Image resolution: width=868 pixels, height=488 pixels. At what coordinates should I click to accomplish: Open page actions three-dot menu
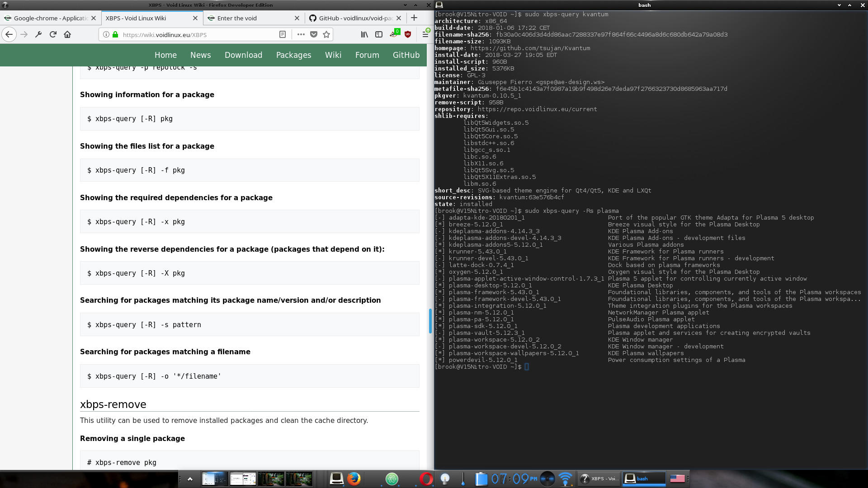coord(301,34)
